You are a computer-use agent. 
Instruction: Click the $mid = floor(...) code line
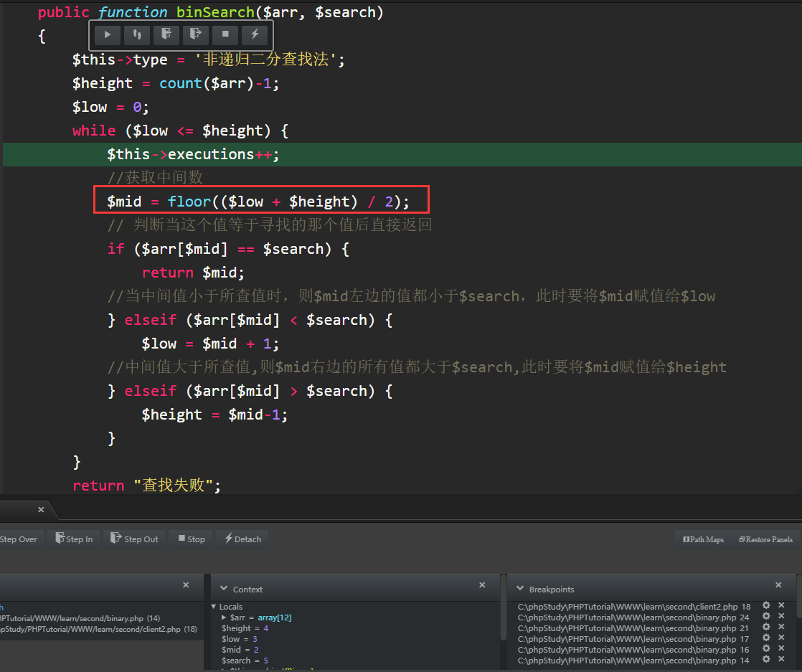click(x=258, y=202)
